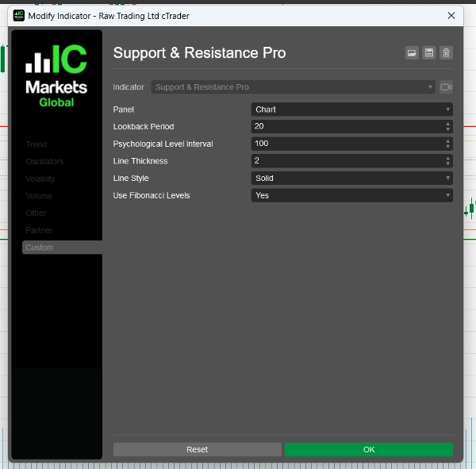Select the Custom category
476x469 pixels.
pyautogui.click(x=62, y=248)
